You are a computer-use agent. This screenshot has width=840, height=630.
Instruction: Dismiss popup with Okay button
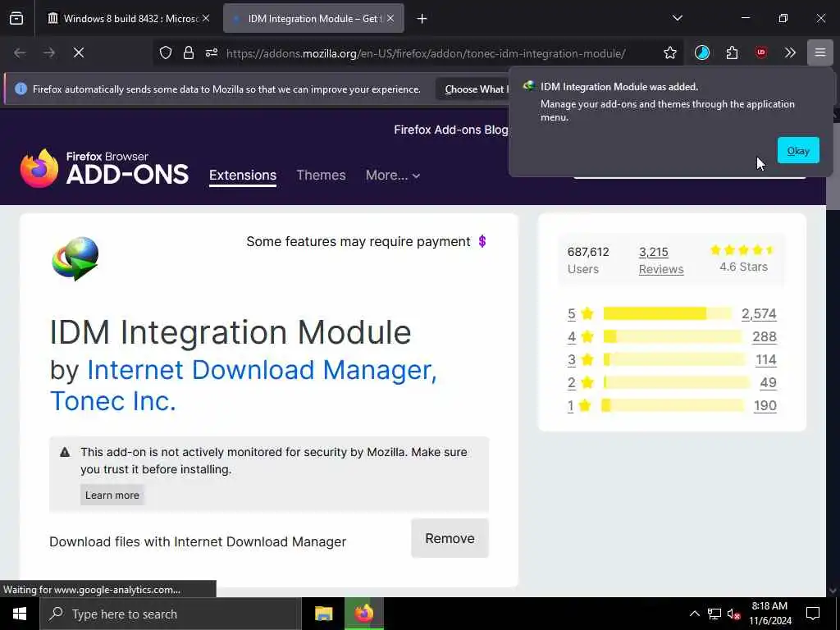tap(798, 151)
